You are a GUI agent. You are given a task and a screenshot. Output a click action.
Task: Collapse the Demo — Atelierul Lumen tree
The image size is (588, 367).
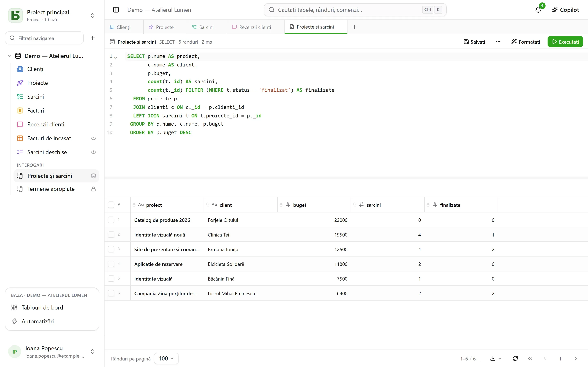[x=10, y=56]
